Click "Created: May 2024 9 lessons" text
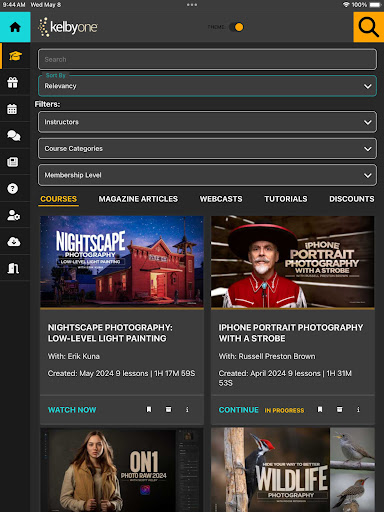 click(98, 373)
